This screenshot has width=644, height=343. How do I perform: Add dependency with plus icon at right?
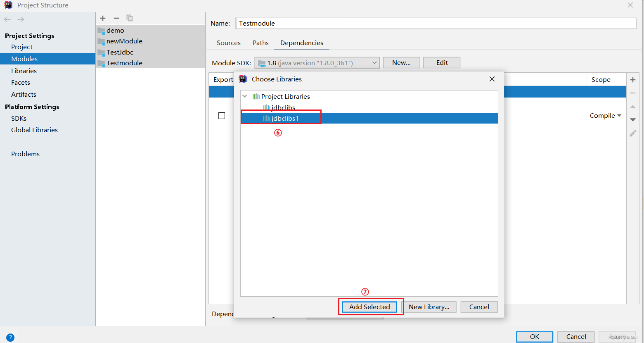633,80
